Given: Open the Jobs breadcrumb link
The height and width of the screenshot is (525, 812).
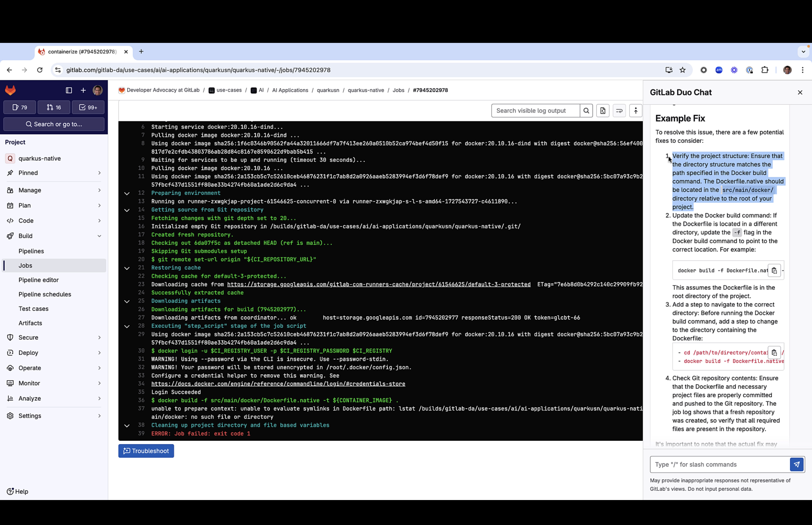Looking at the screenshot, I should (x=398, y=90).
